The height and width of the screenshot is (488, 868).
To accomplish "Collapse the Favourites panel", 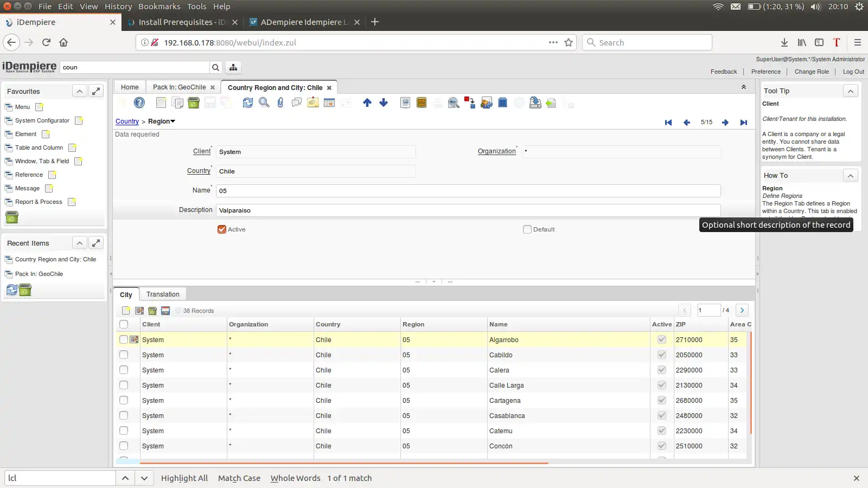I will [x=79, y=91].
